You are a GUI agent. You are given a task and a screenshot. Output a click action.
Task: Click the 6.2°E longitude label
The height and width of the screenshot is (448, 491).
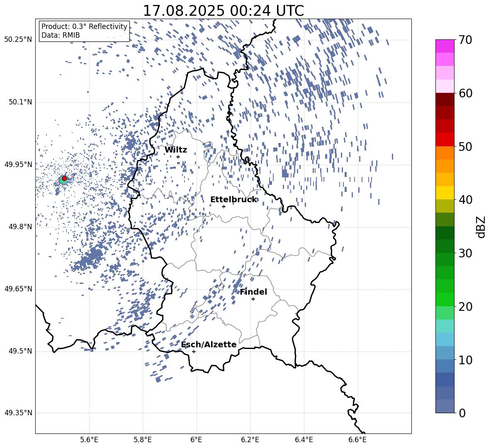(250, 440)
